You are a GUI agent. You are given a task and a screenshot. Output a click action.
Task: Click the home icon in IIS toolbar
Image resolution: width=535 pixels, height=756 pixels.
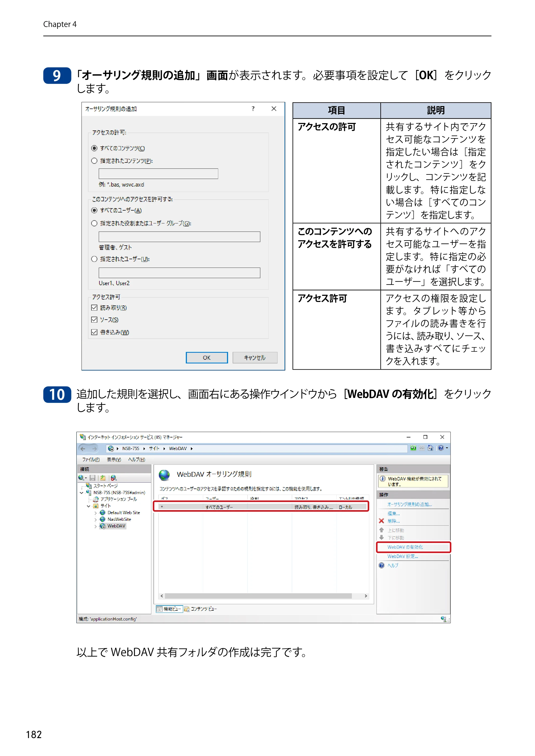click(x=430, y=448)
